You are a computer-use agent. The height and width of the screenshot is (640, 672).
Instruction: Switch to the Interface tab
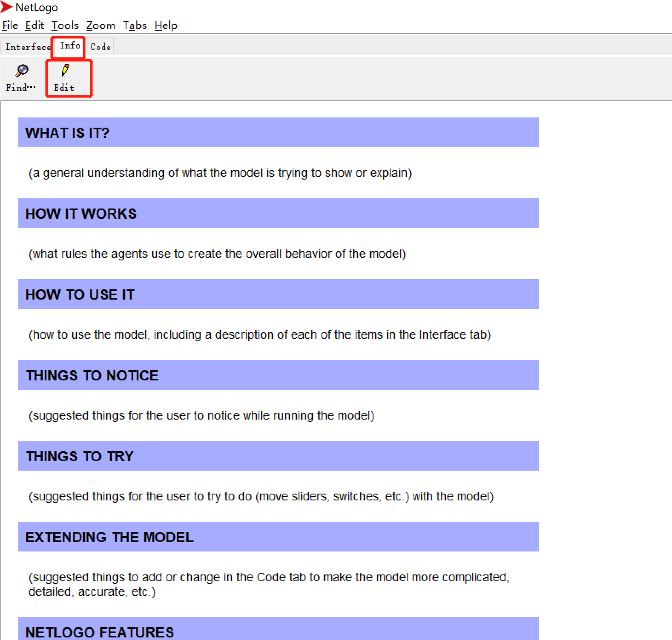28,47
